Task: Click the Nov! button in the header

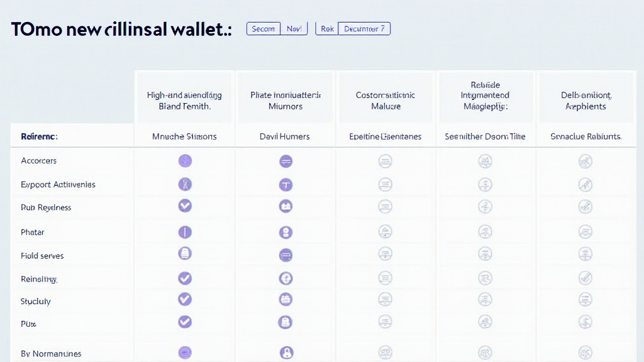Action: pos(294,29)
